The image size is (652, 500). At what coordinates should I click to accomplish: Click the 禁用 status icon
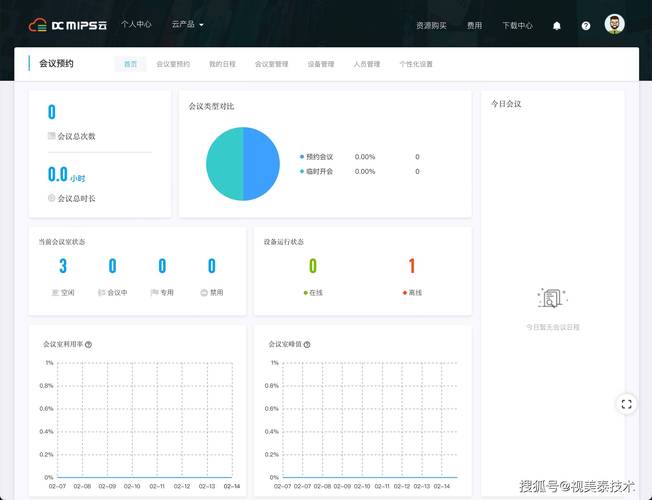[x=204, y=292]
